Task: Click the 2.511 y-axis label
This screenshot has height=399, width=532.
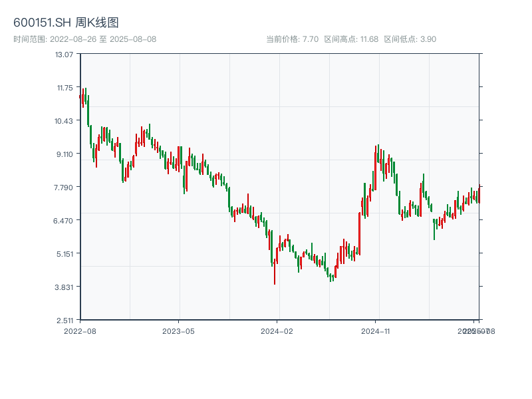Action: (64, 320)
